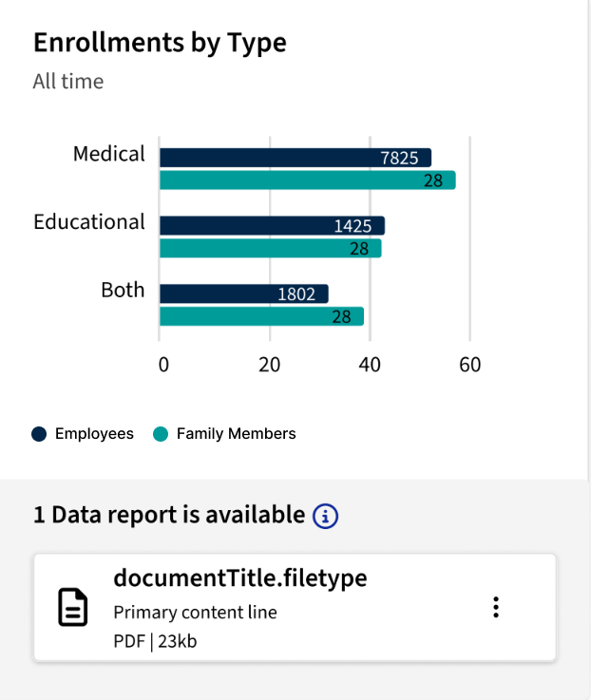Toggle the Employees legend dot
Viewport: 591px width, 700px height.
click(x=40, y=434)
